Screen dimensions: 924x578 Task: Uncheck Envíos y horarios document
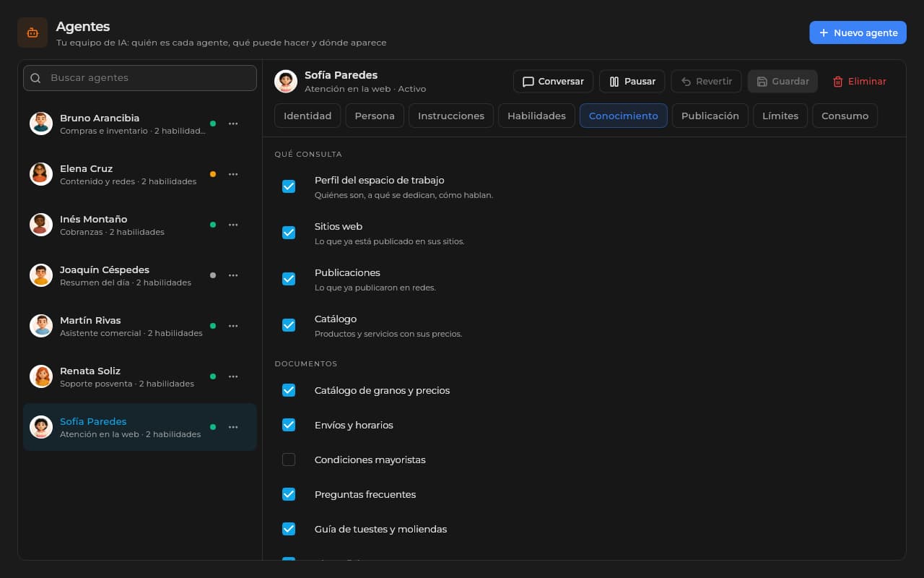(289, 425)
